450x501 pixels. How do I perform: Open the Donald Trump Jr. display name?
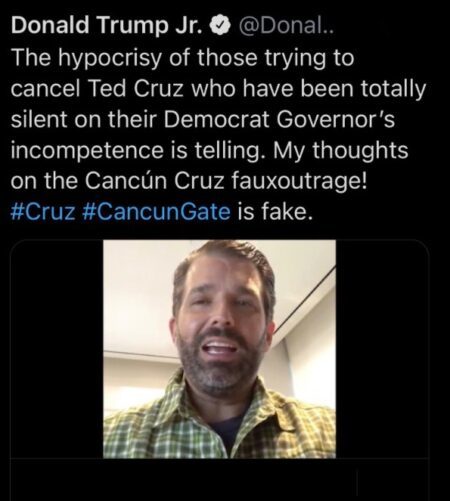[107, 26]
